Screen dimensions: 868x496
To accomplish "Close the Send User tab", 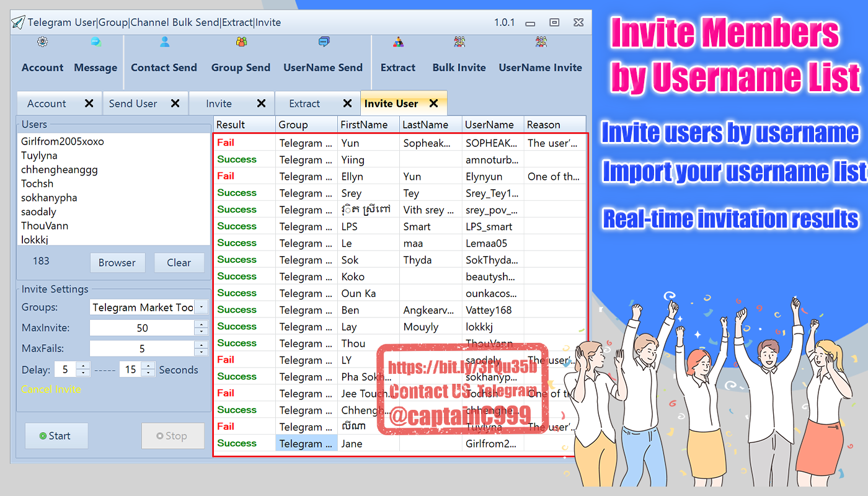I will pos(175,104).
